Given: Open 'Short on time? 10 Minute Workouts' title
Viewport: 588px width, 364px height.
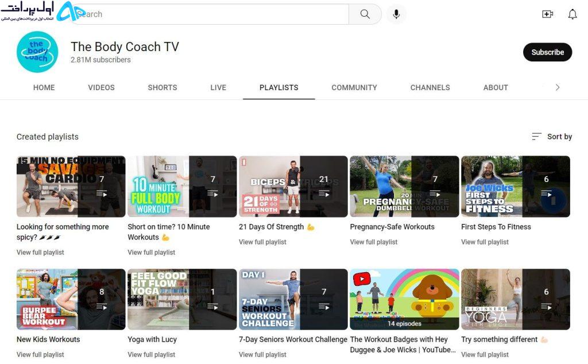Looking at the screenshot, I should 169,232.
